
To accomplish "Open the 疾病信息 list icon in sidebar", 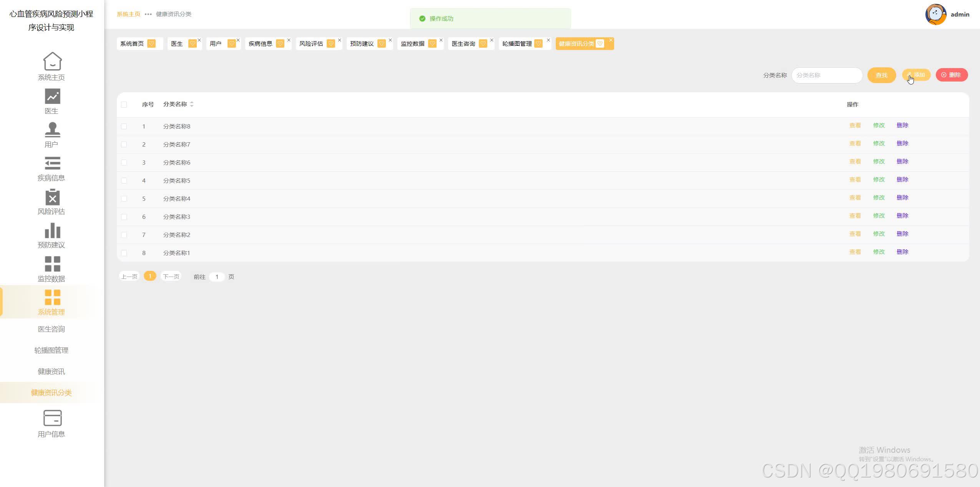I will click(x=52, y=163).
